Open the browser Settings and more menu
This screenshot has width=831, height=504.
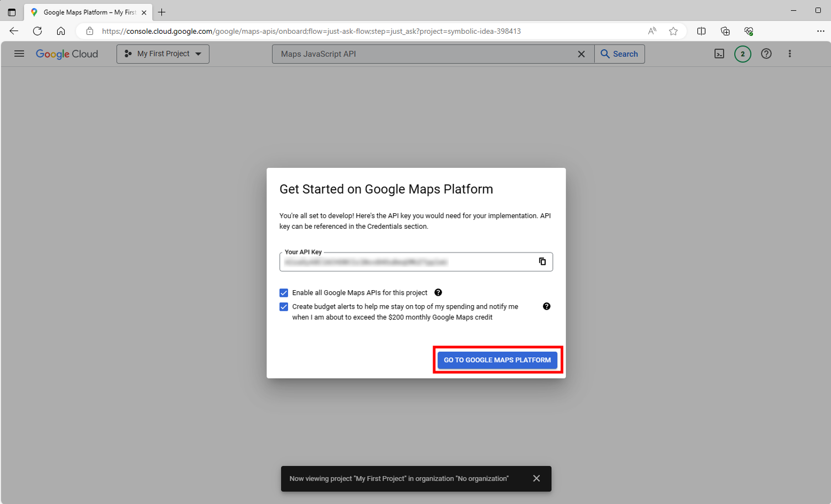[x=822, y=31]
